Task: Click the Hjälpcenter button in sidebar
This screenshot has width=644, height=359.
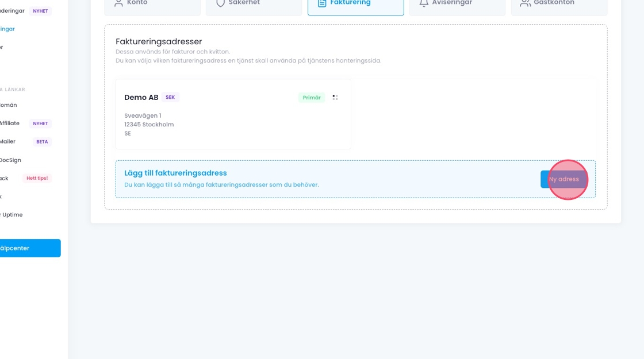Action: (x=29, y=248)
